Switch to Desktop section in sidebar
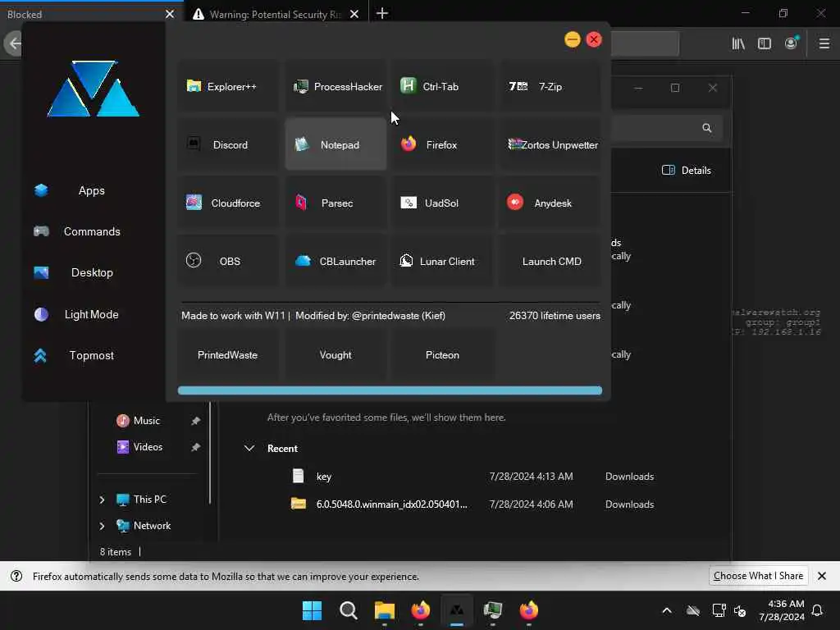This screenshot has width=840, height=630. tap(91, 272)
